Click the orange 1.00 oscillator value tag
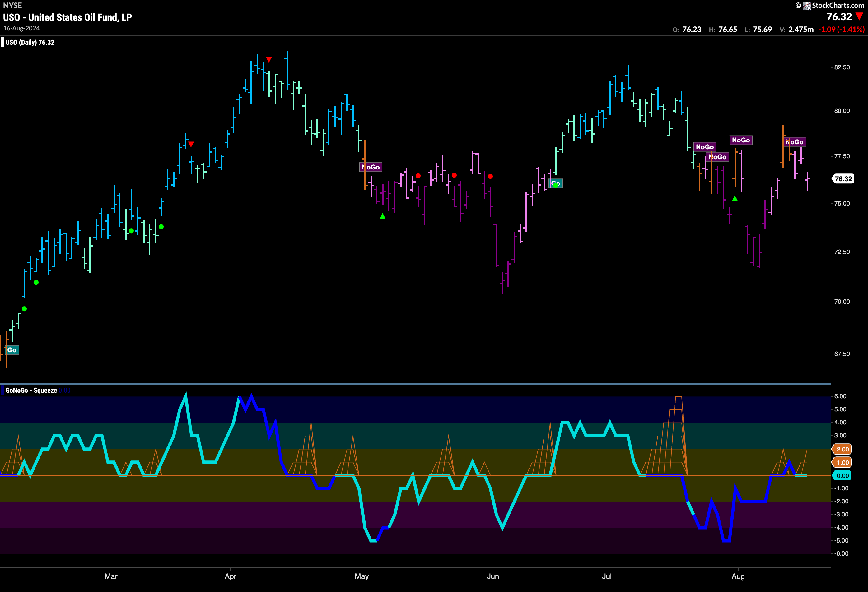 [842, 463]
